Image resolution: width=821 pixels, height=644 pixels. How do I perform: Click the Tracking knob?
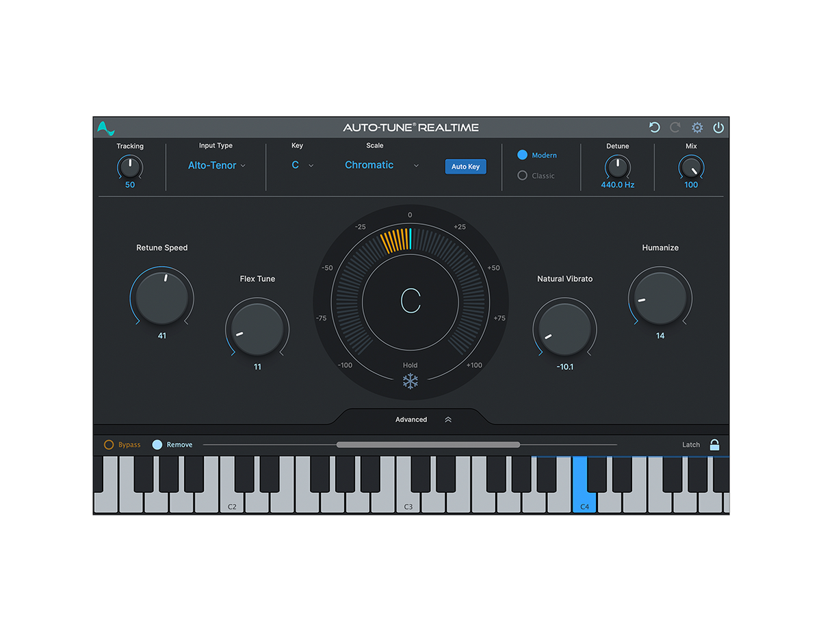click(130, 167)
